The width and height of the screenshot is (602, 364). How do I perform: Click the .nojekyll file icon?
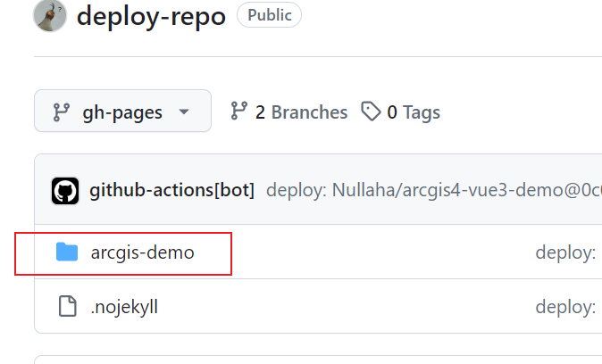68,306
